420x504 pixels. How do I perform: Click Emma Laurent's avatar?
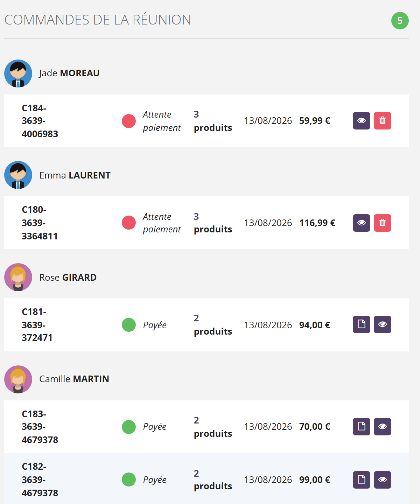pyautogui.click(x=18, y=175)
